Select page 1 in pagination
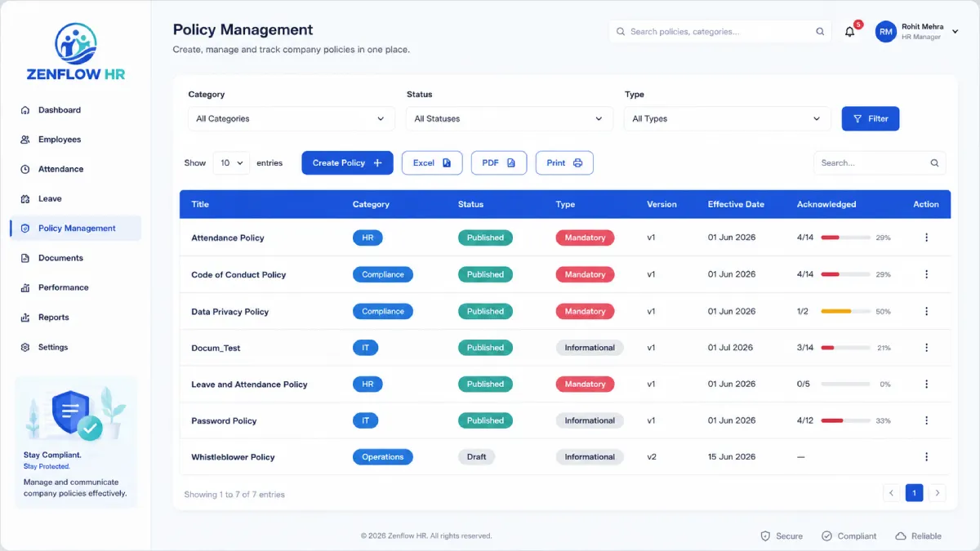This screenshot has width=980, height=551. pos(915,493)
